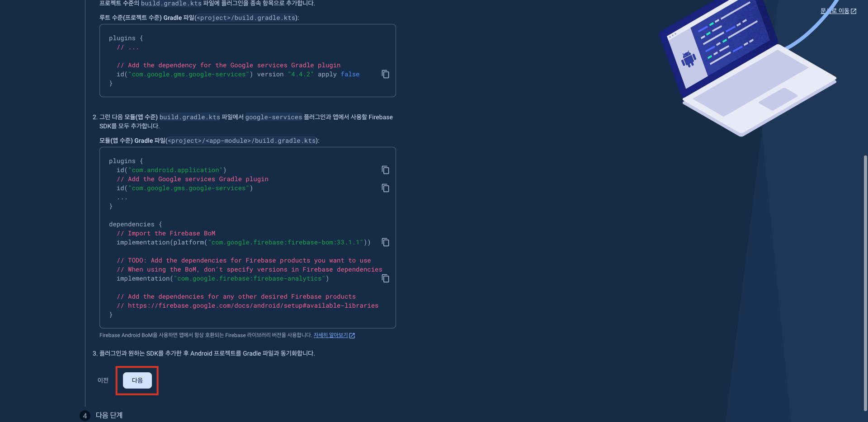
Task: Click the "<project>/<app-module>/build.gradle.kts" path label
Action: click(242, 141)
